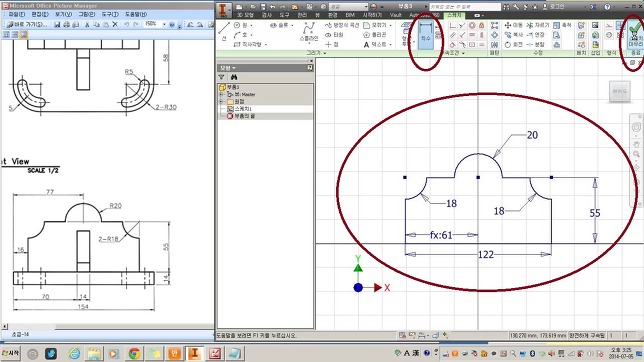Select the active Sketch (스케치) tab

(x=454, y=15)
